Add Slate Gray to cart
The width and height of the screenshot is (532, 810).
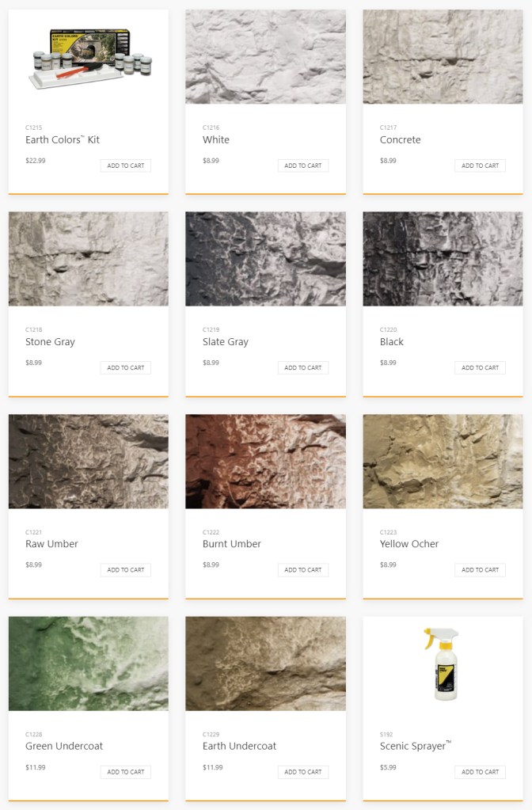coord(302,367)
